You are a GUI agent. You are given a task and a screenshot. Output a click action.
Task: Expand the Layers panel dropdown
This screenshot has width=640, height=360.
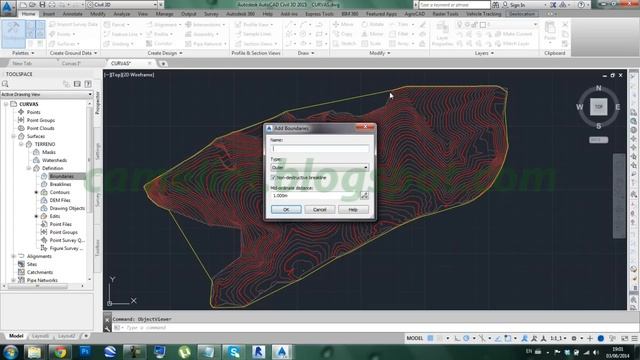click(484, 53)
